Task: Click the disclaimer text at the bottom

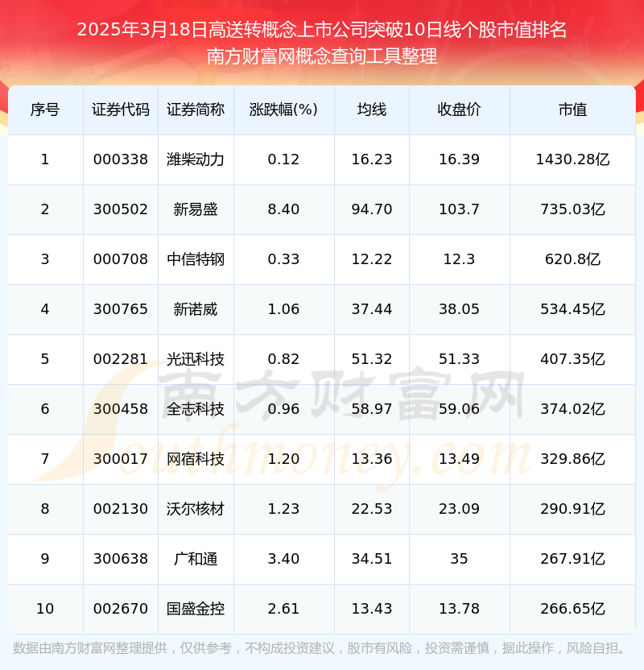Action: click(x=322, y=644)
